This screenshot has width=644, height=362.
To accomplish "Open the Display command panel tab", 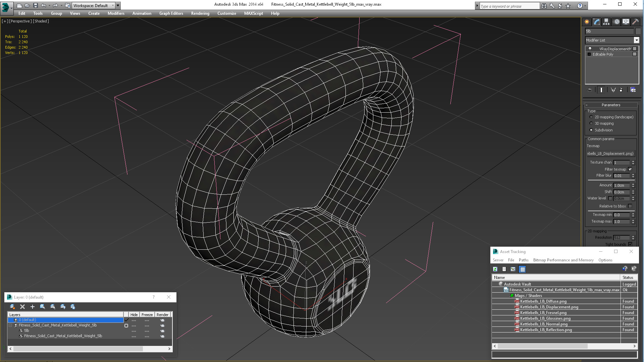I will pos(626,22).
